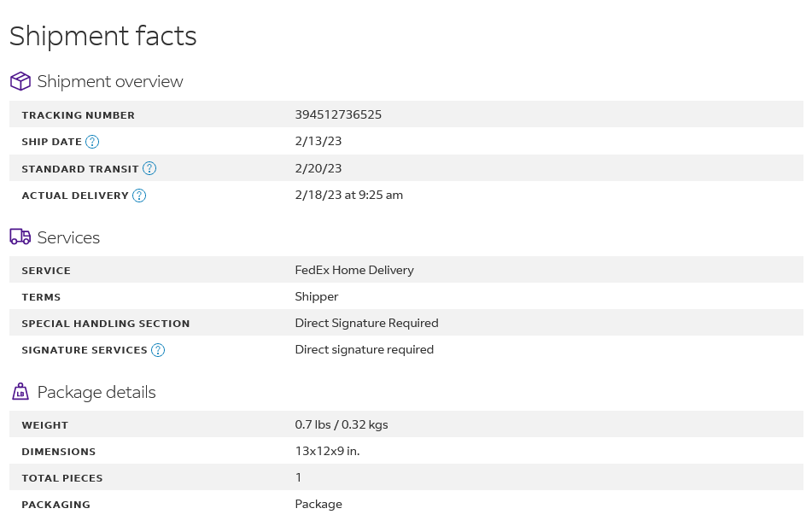The height and width of the screenshot is (526, 812).
Task: Select the tracking number 394512736525
Action: 338,114
